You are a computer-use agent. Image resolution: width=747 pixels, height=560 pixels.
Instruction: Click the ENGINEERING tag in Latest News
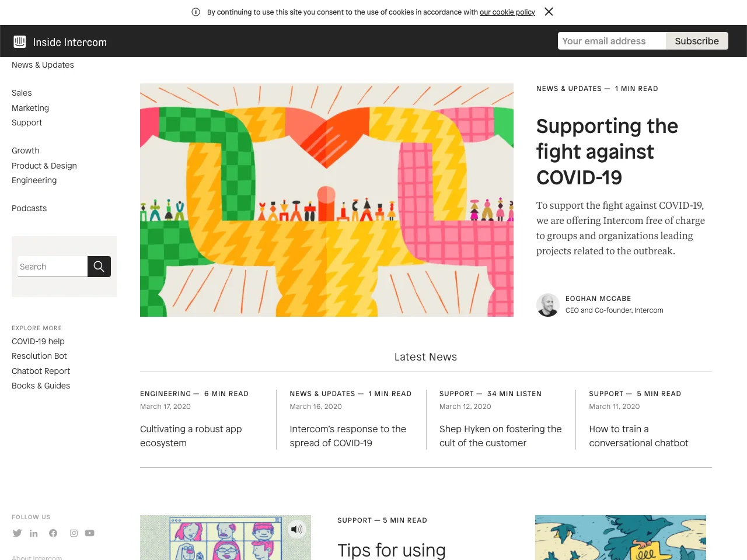click(x=166, y=394)
